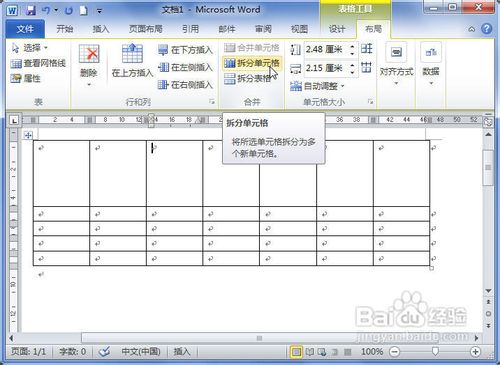The width and height of the screenshot is (500, 365).
Task: Decrease the column width spinner down arrow
Action: pyautogui.click(x=352, y=72)
